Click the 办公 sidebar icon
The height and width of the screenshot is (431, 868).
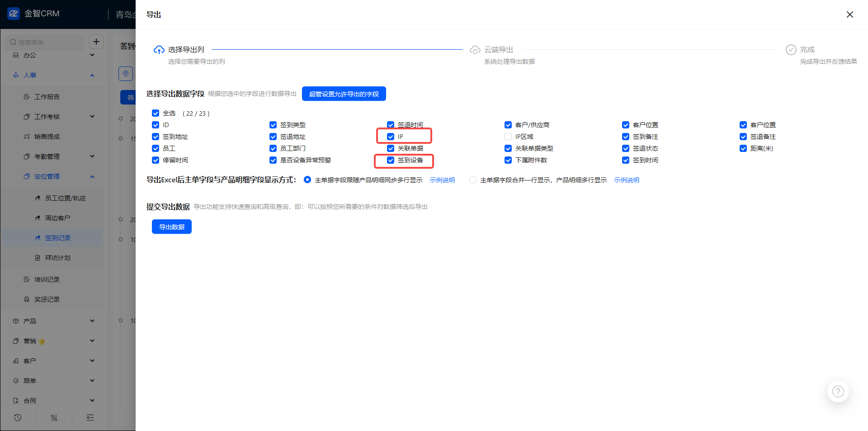(16, 55)
